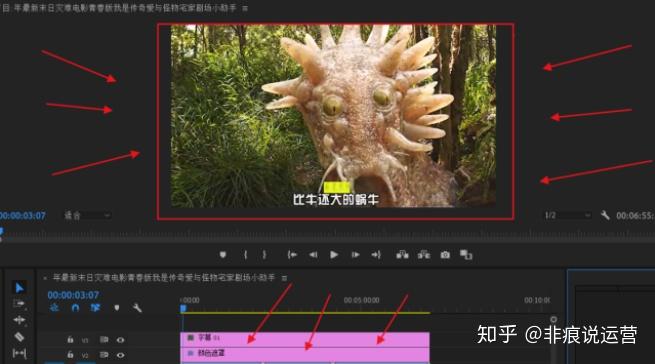
Task: Click timeline playhead timecode 00:00:03:07
Action: pos(73,295)
